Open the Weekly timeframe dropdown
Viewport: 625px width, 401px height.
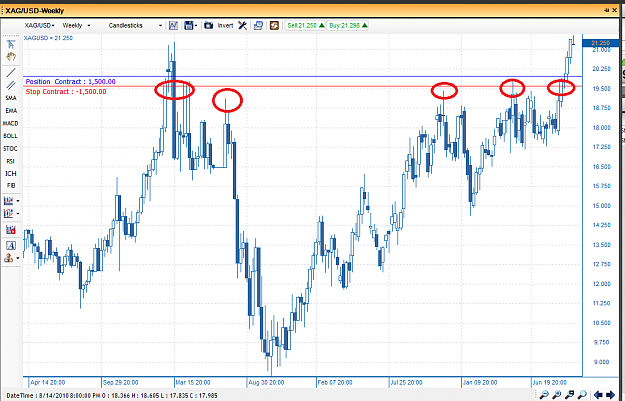(76, 26)
